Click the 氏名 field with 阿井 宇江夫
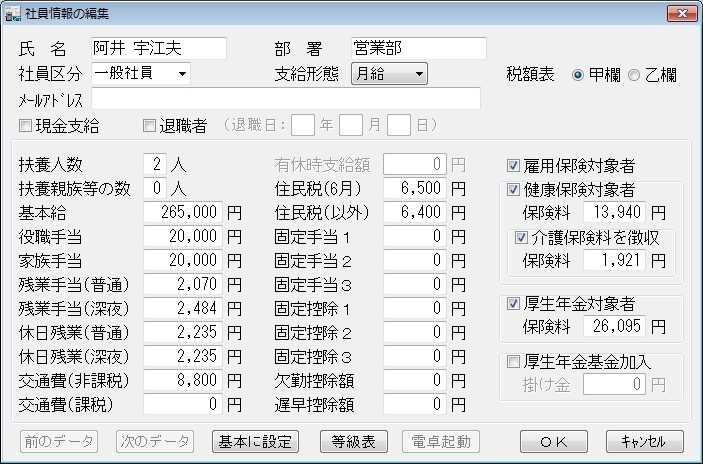 click(x=159, y=48)
